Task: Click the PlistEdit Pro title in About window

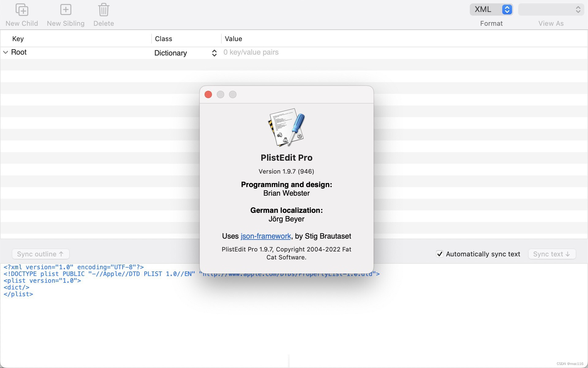Action: (286, 158)
